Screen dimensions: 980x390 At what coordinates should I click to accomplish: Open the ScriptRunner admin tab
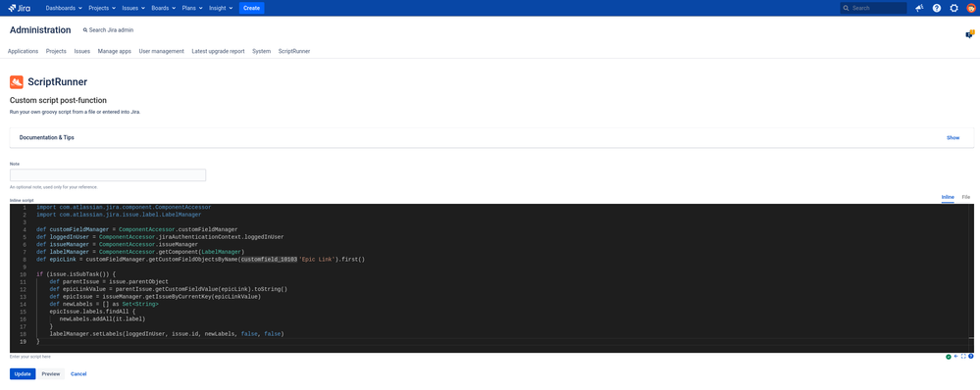(x=294, y=51)
